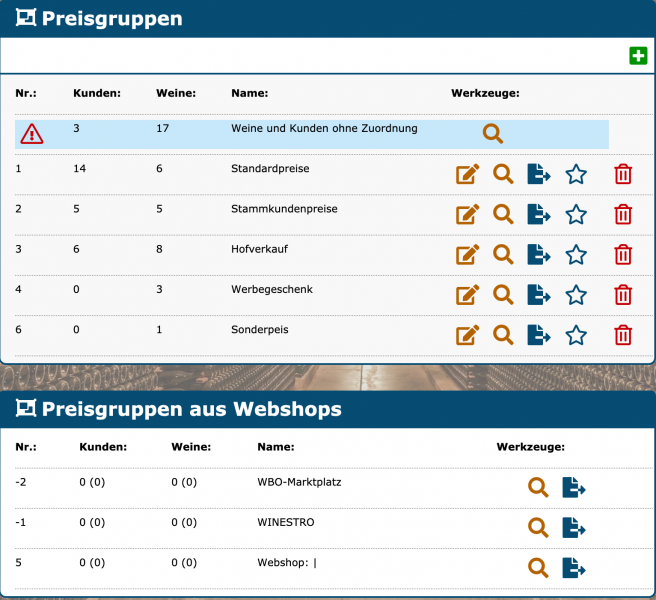Export the Stammkundenpreise price group

click(539, 215)
